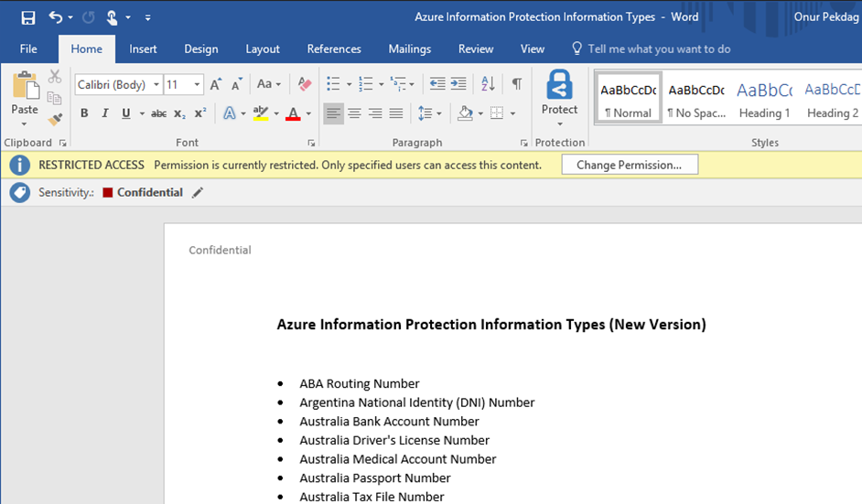Toggle Italic formatting

point(104,113)
